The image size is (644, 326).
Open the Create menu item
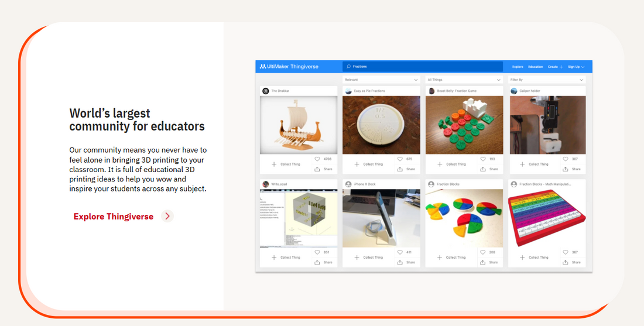[555, 67]
